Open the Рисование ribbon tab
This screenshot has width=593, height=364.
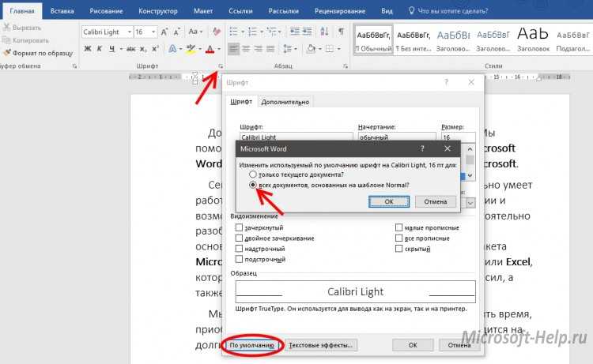(x=106, y=11)
